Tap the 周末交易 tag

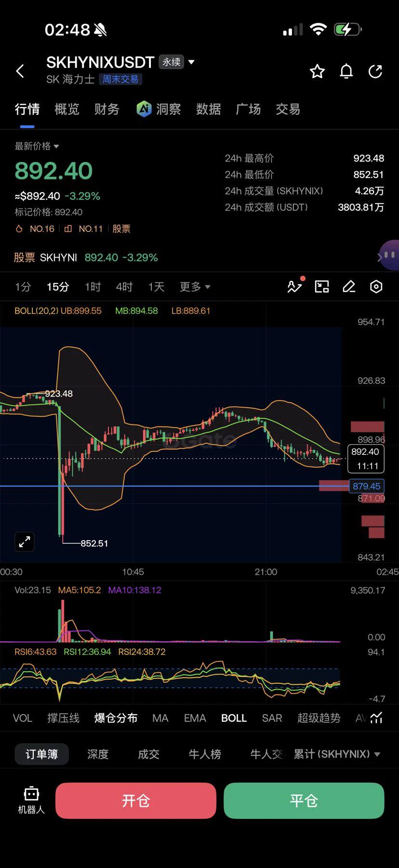coord(120,79)
